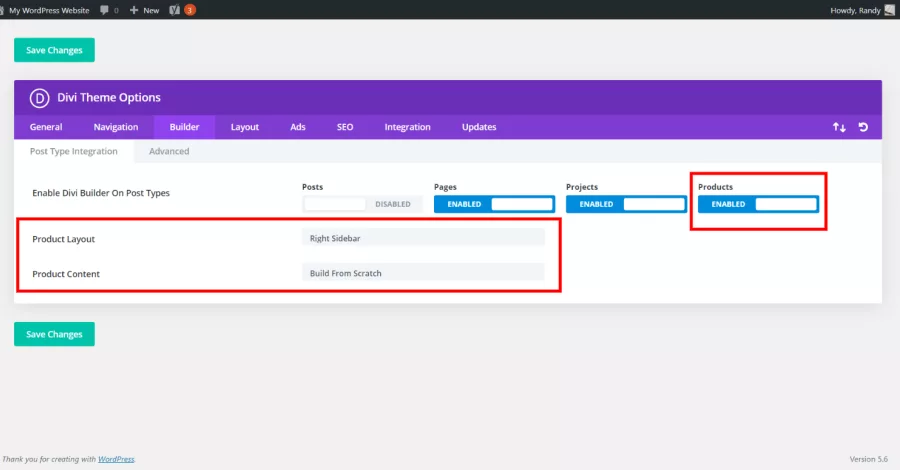Click the Divi logo icon in header
Image resolution: width=900 pixels, height=470 pixels.
[x=40, y=98]
